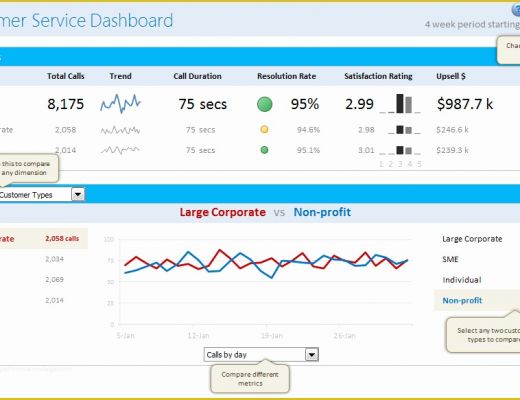This screenshot has height=400, width=520.
Task: Click the satisfaction bar chart beside 3.01
Action: click(400, 150)
